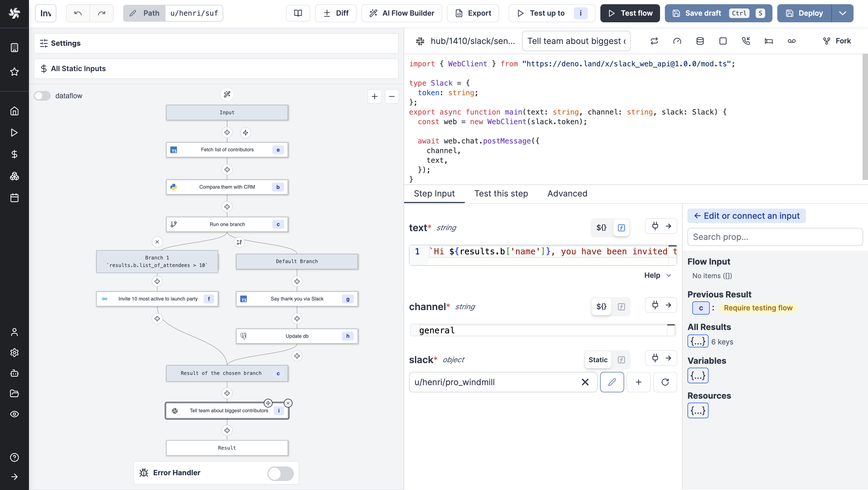Delete the Tell team step with X

[x=288, y=403]
